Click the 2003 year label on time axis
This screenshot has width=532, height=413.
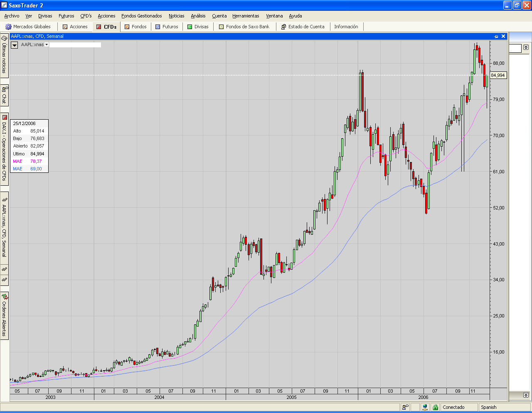point(50,397)
